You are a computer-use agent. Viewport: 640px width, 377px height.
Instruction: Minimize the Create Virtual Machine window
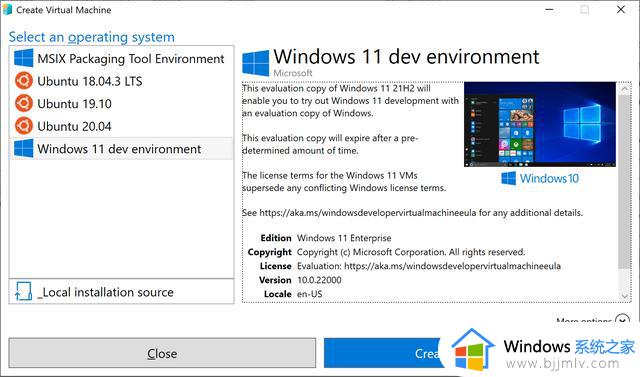click(549, 10)
